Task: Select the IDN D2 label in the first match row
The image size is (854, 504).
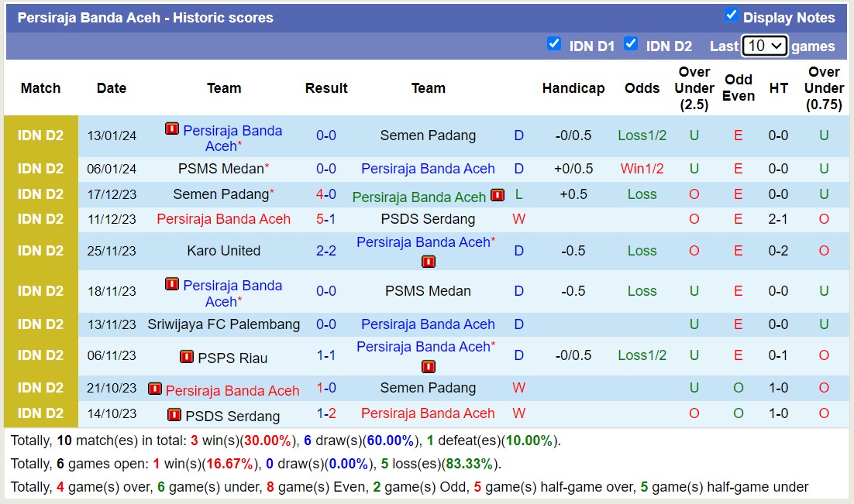Action: [40, 135]
